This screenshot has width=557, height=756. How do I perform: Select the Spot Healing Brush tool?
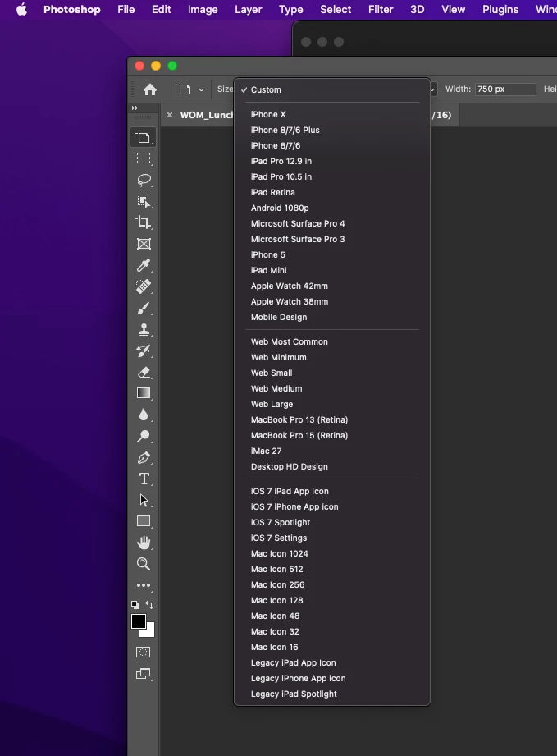143,286
